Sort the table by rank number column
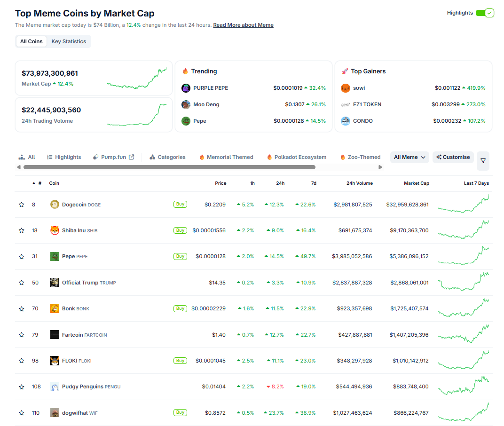This screenshot has width=504, height=426. (x=37, y=183)
